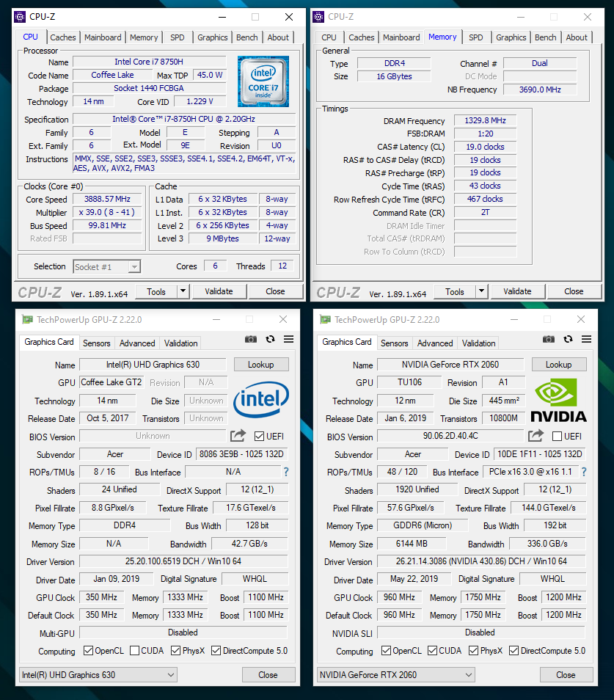Toggle PhysX checkbox in RTX 2060 GPU-Z

tap(473, 650)
